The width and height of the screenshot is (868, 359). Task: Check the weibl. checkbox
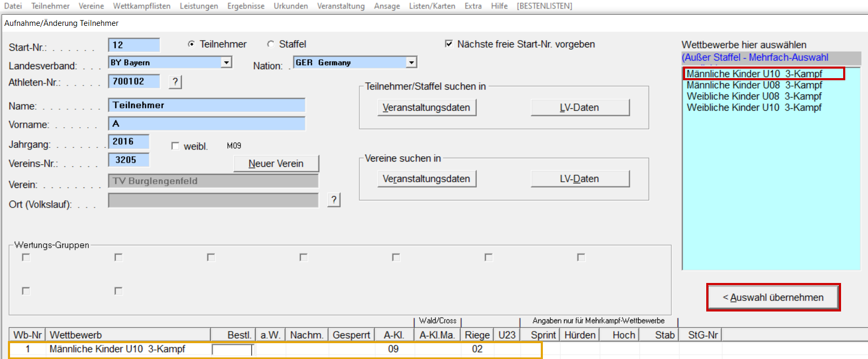(x=175, y=146)
